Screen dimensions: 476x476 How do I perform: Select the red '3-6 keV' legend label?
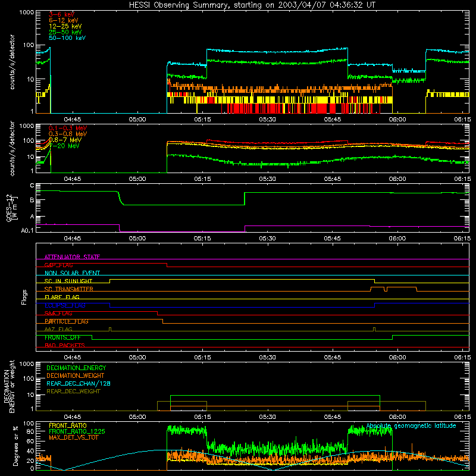(62, 14)
